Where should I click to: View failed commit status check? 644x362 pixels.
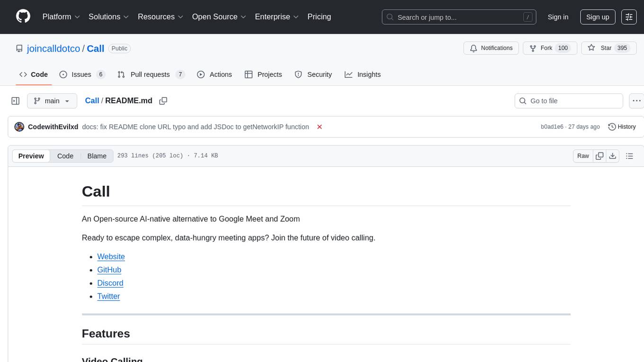[x=320, y=127]
